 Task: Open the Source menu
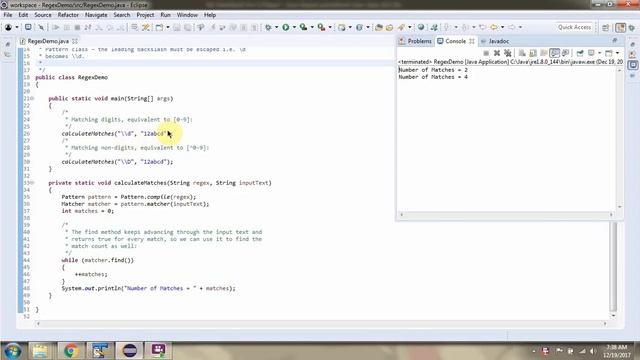(x=43, y=15)
